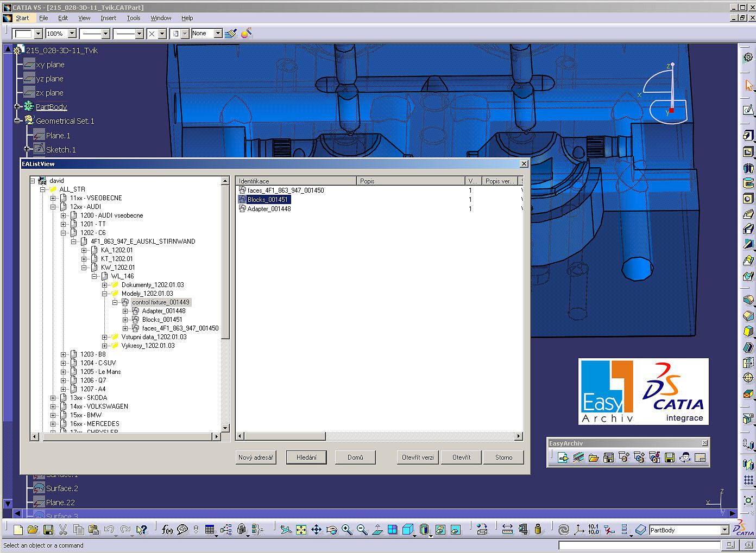Open the Edit menu
Screen dimensions: 756x553
click(x=63, y=18)
